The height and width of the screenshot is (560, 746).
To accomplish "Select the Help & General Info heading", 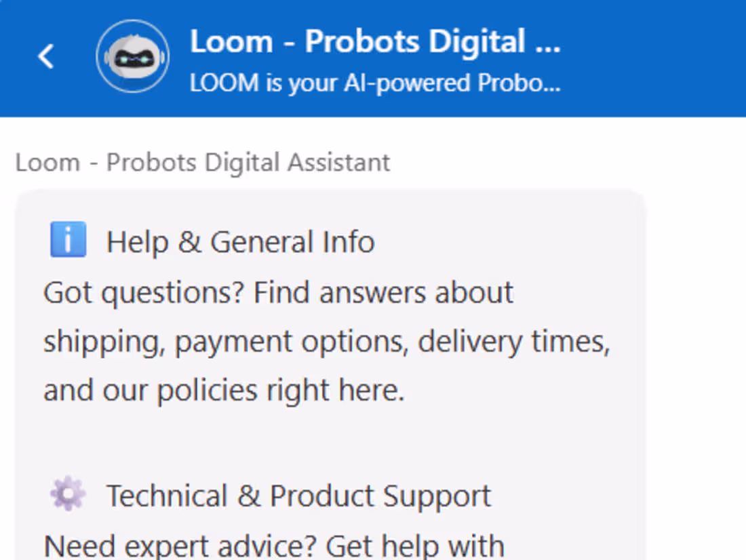I will pos(240,241).
